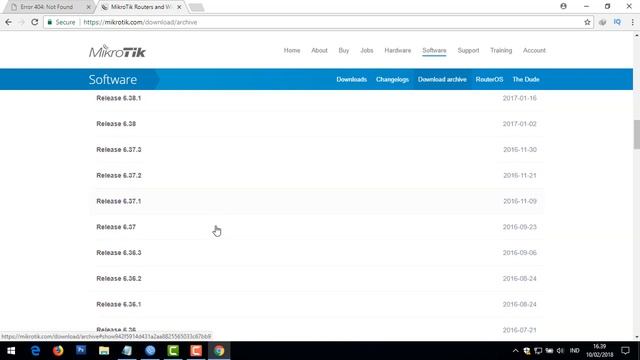The image size is (640, 360).
Task: Open the Support navigation item
Action: point(468,51)
